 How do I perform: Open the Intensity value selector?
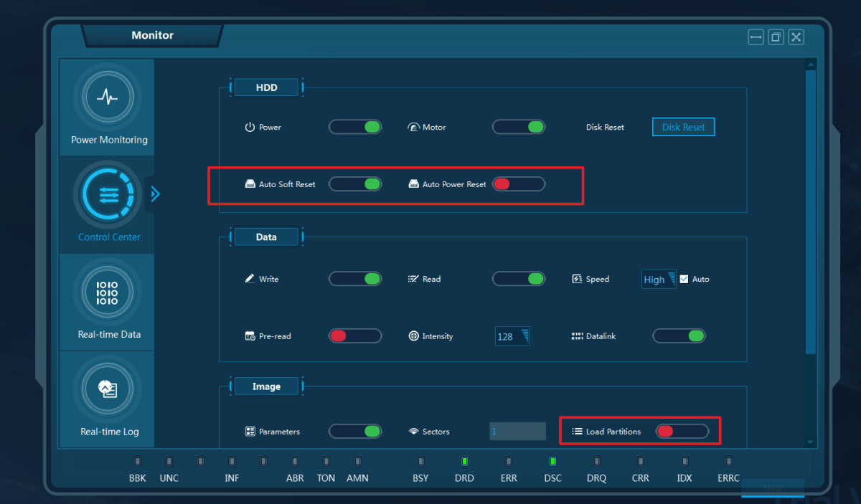click(512, 336)
